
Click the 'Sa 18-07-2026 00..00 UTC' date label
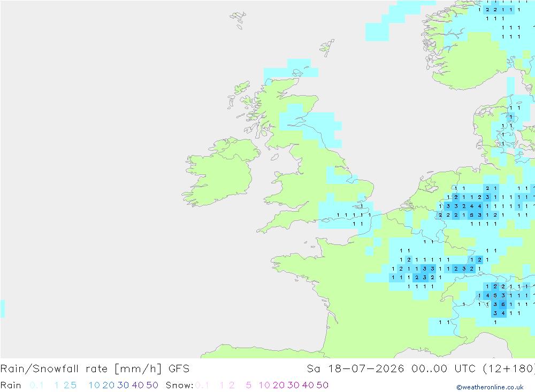pos(392,369)
